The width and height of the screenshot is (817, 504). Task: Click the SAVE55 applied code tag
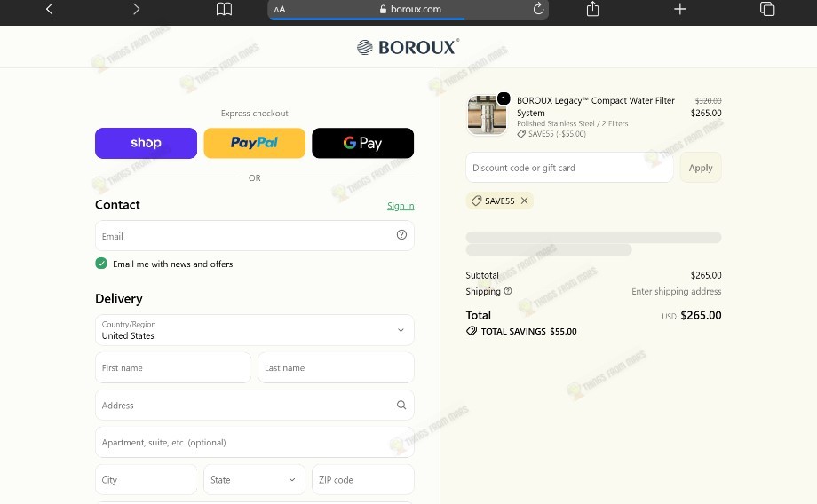[x=499, y=201]
